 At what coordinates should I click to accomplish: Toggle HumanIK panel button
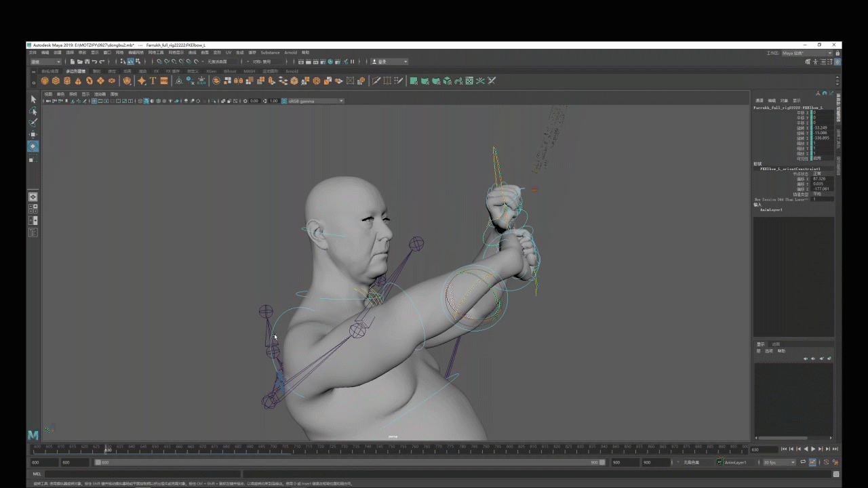[814, 62]
